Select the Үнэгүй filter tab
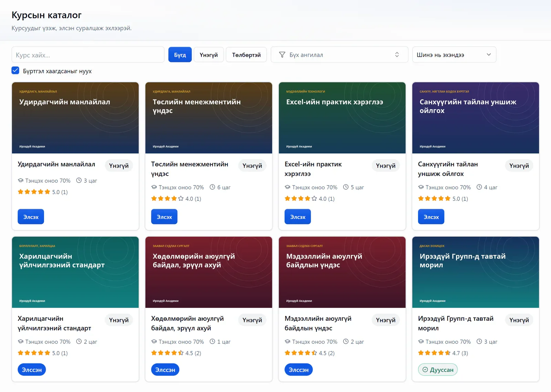The height and width of the screenshot is (392, 551). [x=209, y=55]
